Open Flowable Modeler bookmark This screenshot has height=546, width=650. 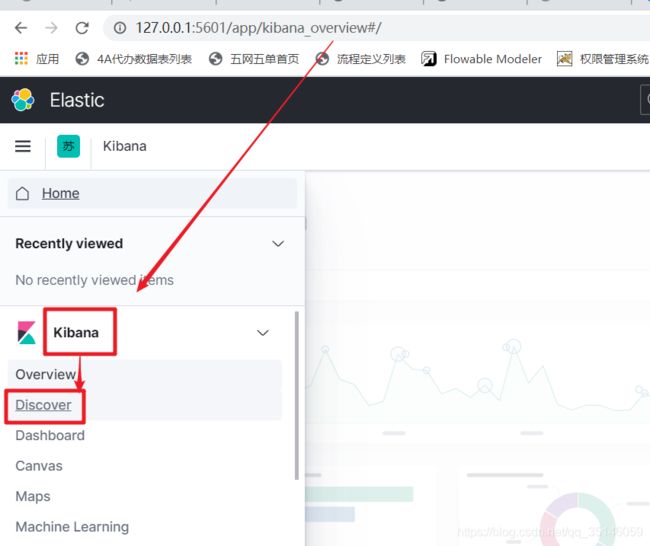(482, 59)
